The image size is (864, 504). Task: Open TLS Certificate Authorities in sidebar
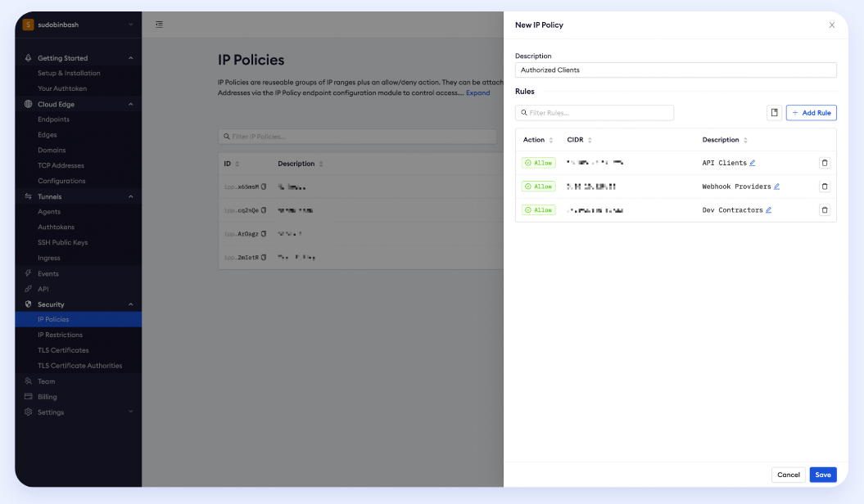(x=80, y=366)
